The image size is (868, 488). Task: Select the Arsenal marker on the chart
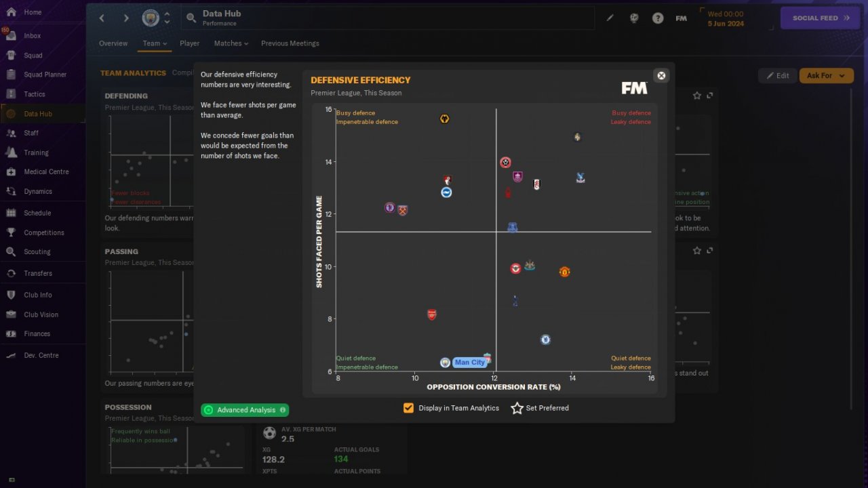(432, 314)
